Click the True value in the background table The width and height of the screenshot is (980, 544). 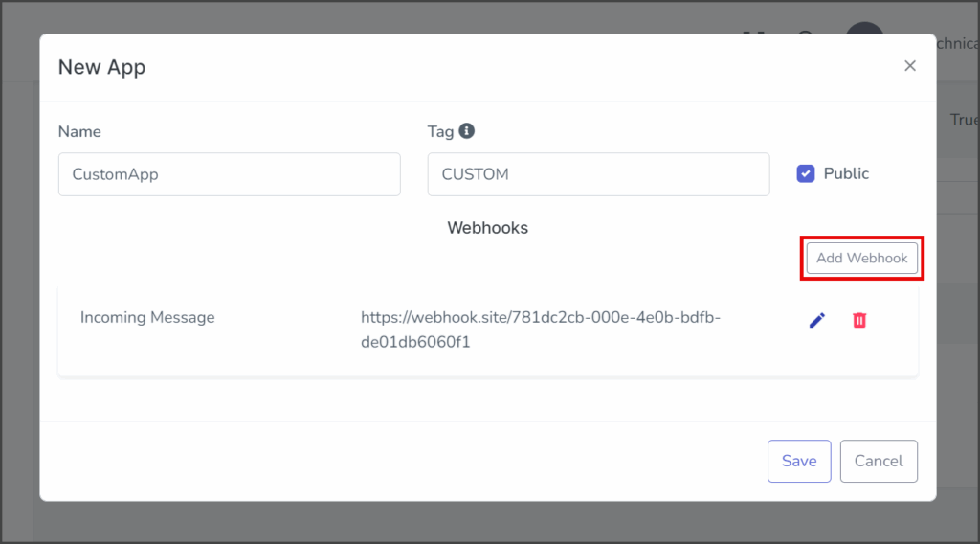[x=964, y=120]
